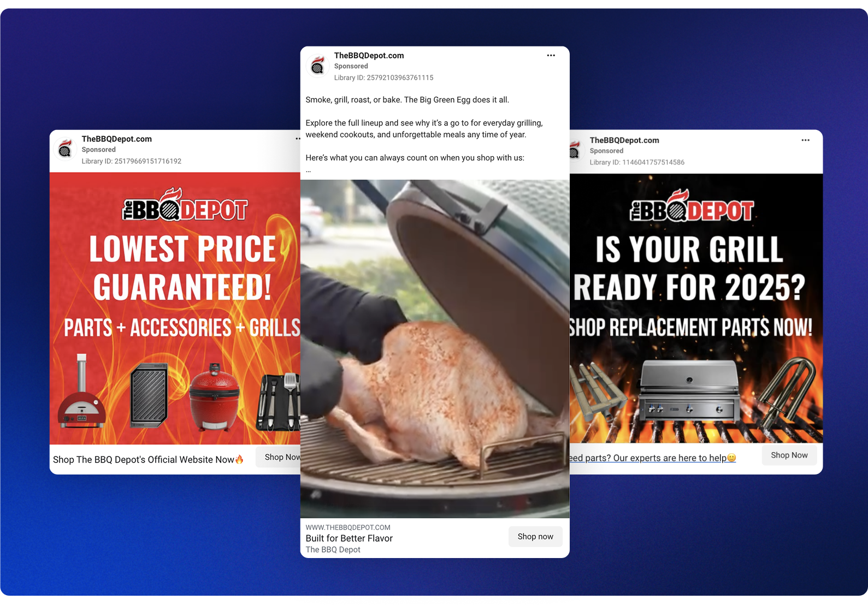Screen dimensions: 868x611
Task: Click the stainless steel grill image
Action: pos(690,390)
